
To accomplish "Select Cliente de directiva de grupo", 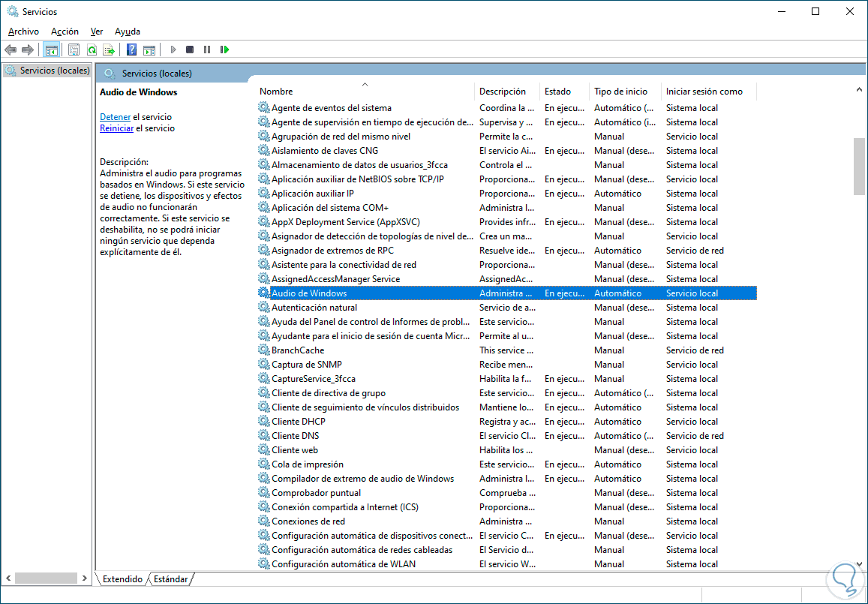I will pos(506,393).
